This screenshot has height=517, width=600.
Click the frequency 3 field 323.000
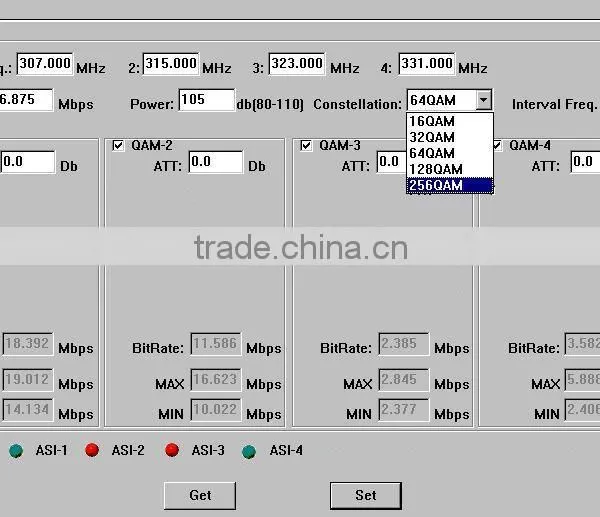(297, 64)
